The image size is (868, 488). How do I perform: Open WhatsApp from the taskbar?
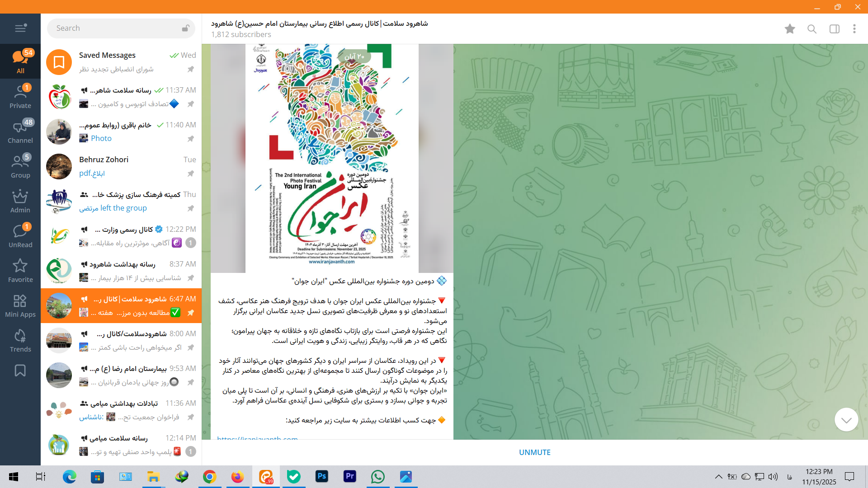(377, 477)
